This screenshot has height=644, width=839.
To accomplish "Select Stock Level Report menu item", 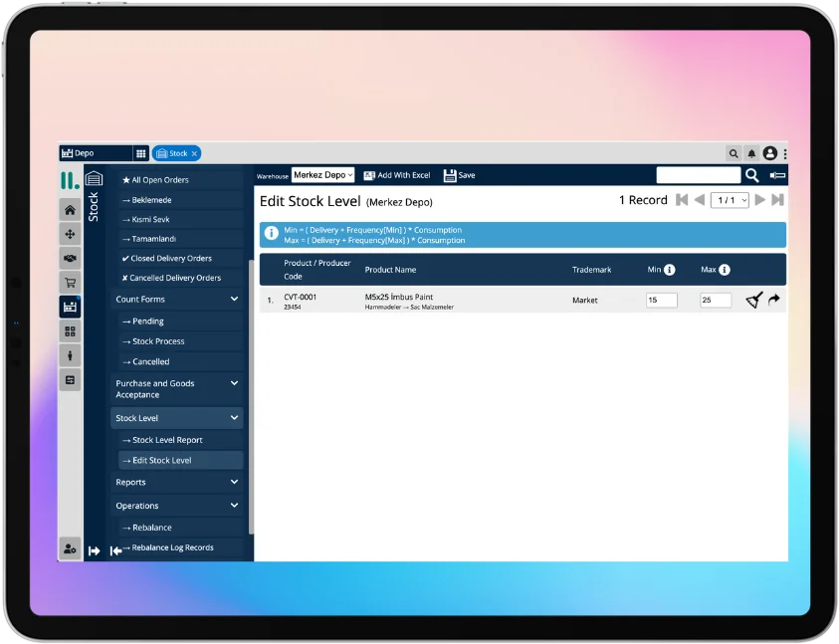I will [x=167, y=440].
